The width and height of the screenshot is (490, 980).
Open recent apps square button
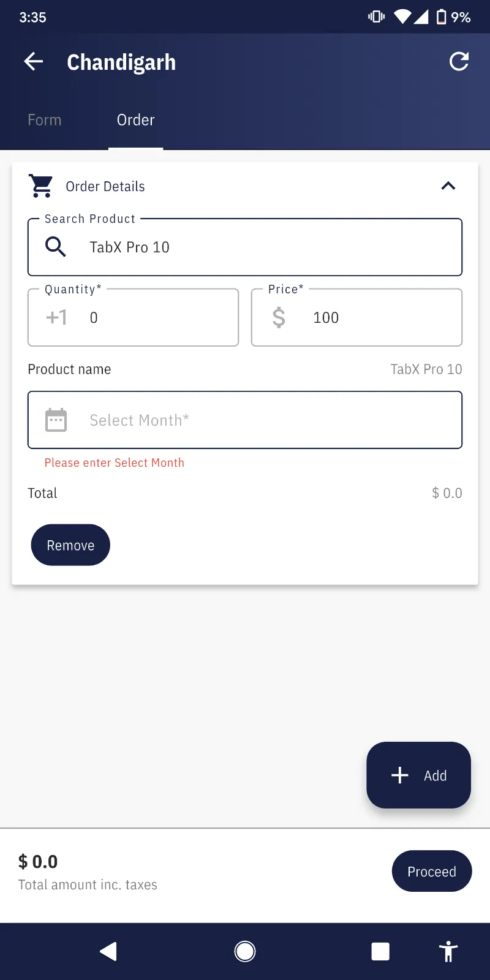pyautogui.click(x=380, y=951)
